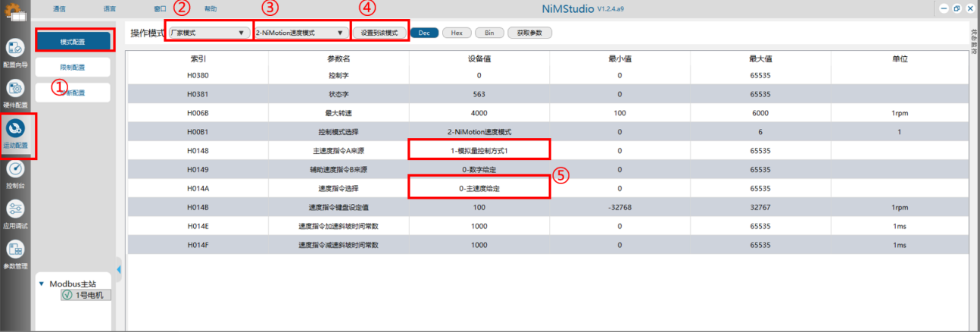Screen dimensions: 980x332
Task: Switch value display to Bin
Action: tap(489, 33)
